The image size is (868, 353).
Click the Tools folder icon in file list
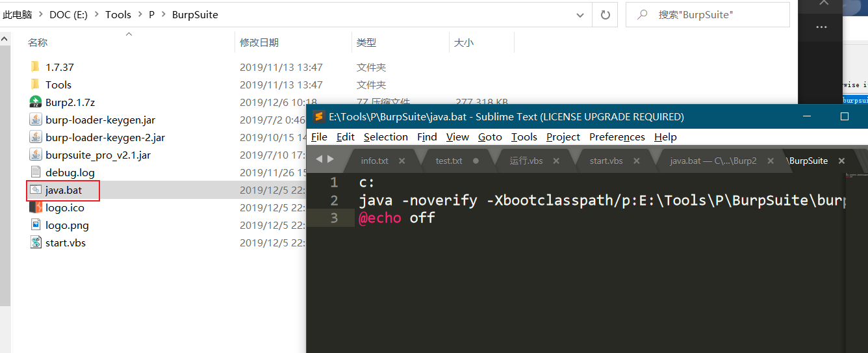click(35, 85)
